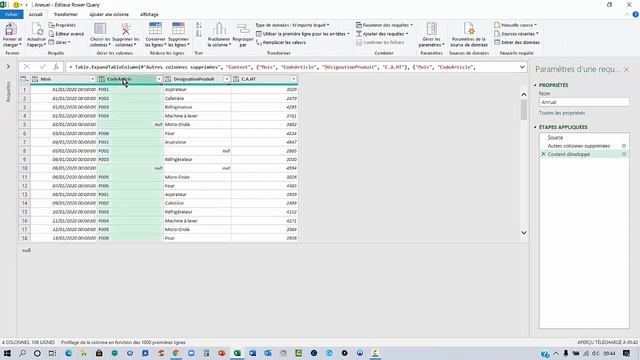Select the Aspirateur cell in row 1
The image size is (640, 360).
(x=197, y=89)
